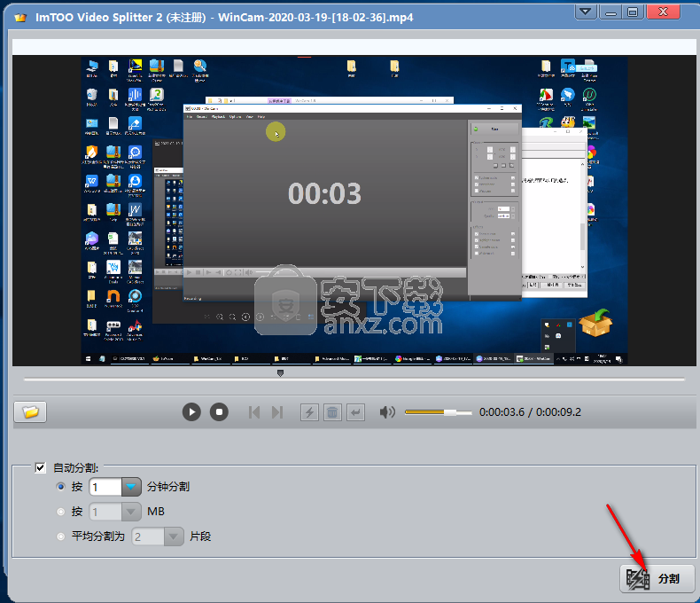Minimize the ImTOO Video Splitter window

click(x=611, y=12)
